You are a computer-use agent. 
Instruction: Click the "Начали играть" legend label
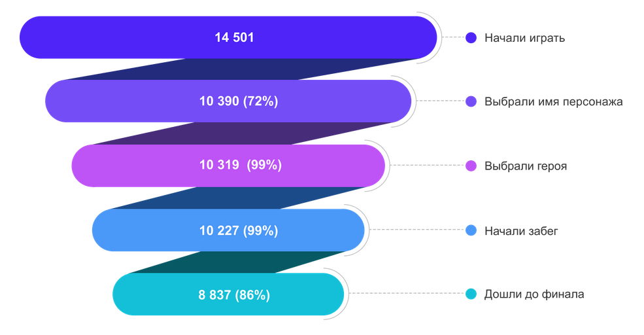[524, 38]
